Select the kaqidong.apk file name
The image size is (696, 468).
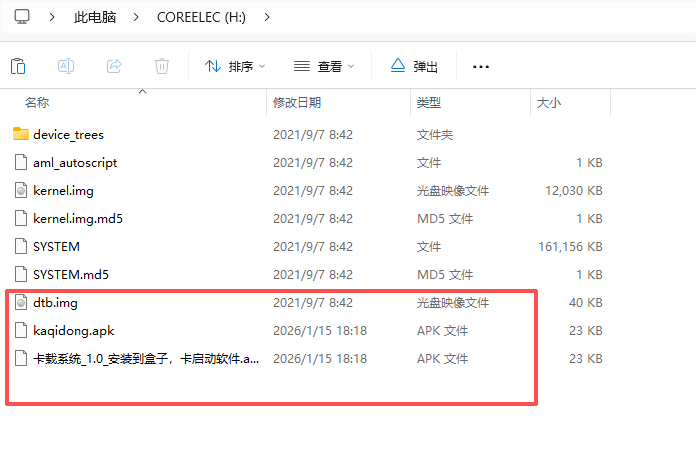click(74, 331)
